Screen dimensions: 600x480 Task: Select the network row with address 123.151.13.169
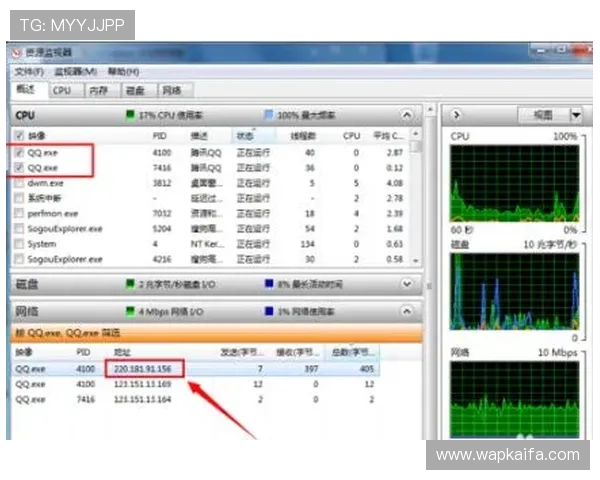click(196, 384)
